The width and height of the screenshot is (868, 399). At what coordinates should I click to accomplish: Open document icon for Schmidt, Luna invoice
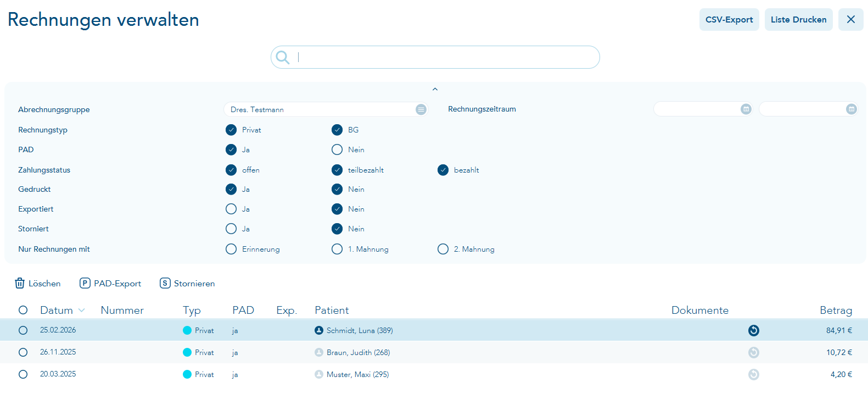(x=753, y=330)
